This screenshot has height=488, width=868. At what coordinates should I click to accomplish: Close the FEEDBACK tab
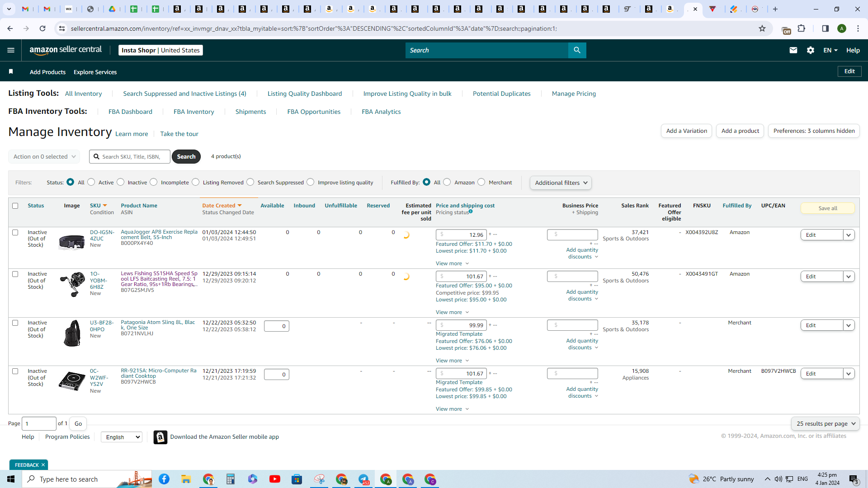coord(43,465)
